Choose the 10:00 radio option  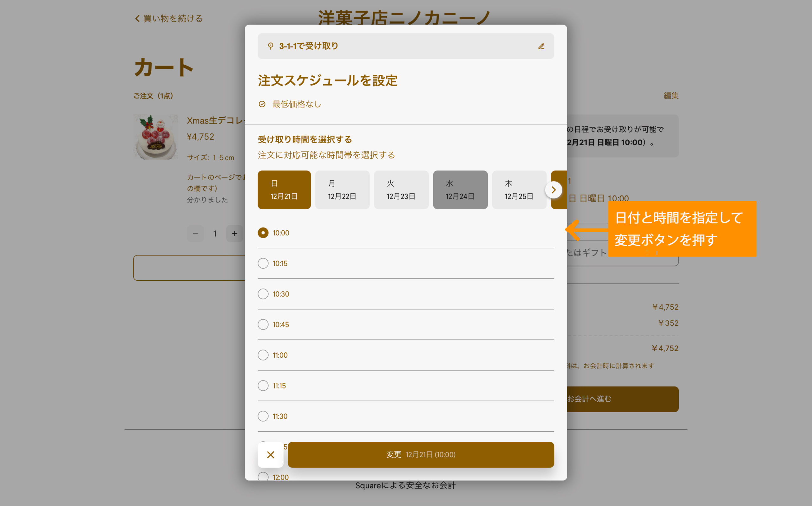tap(263, 233)
